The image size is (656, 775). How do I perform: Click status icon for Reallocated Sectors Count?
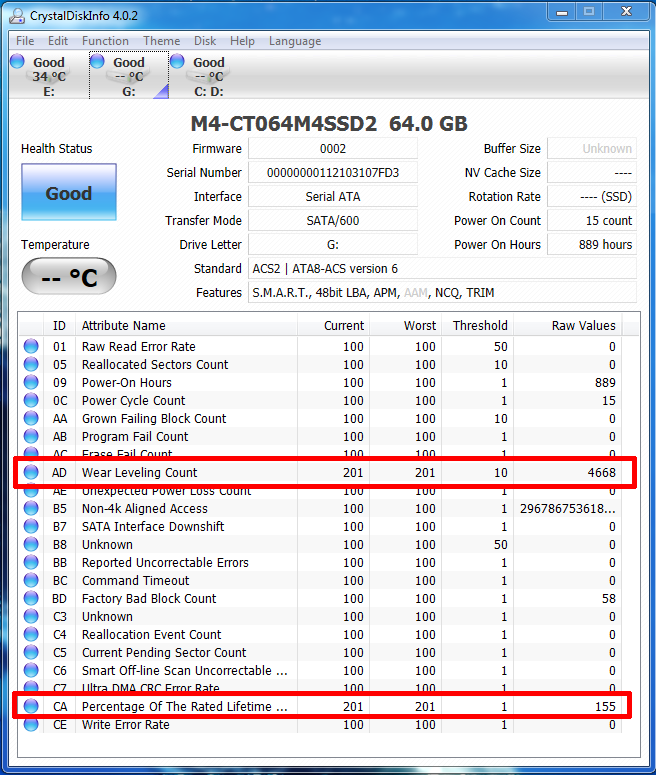[x=31, y=364]
